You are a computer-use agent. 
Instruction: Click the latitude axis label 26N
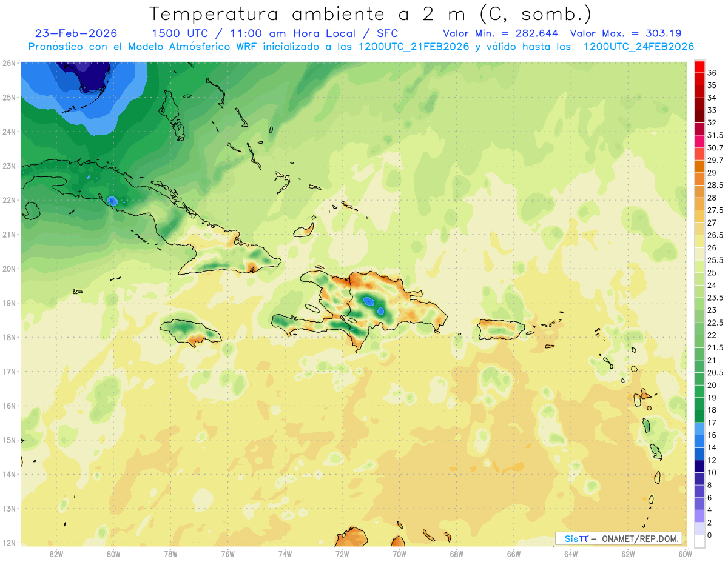point(9,63)
